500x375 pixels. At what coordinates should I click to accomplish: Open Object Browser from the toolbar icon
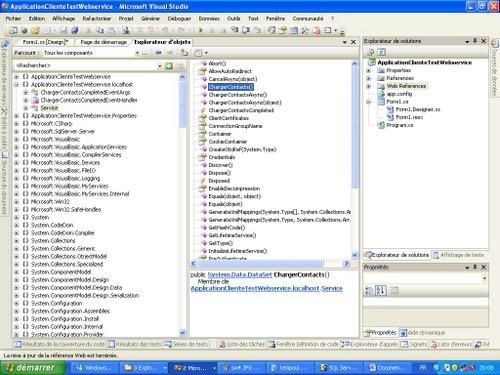294,30
